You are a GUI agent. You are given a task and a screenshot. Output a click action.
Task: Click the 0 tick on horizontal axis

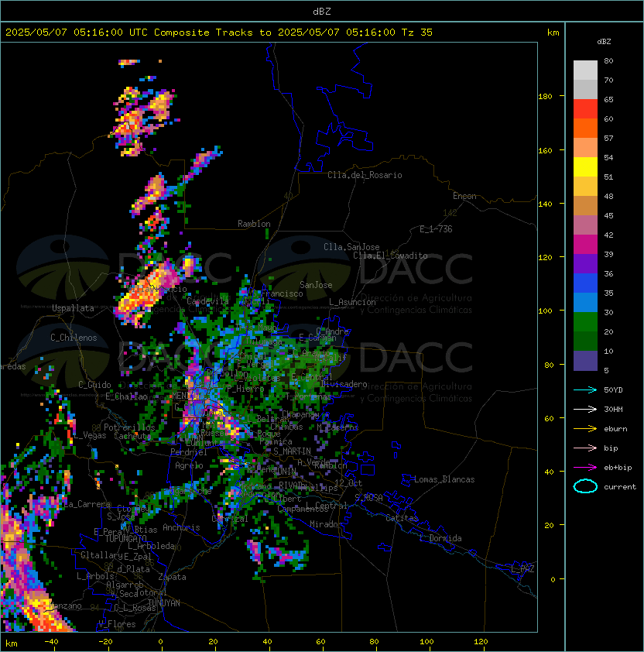(160, 642)
